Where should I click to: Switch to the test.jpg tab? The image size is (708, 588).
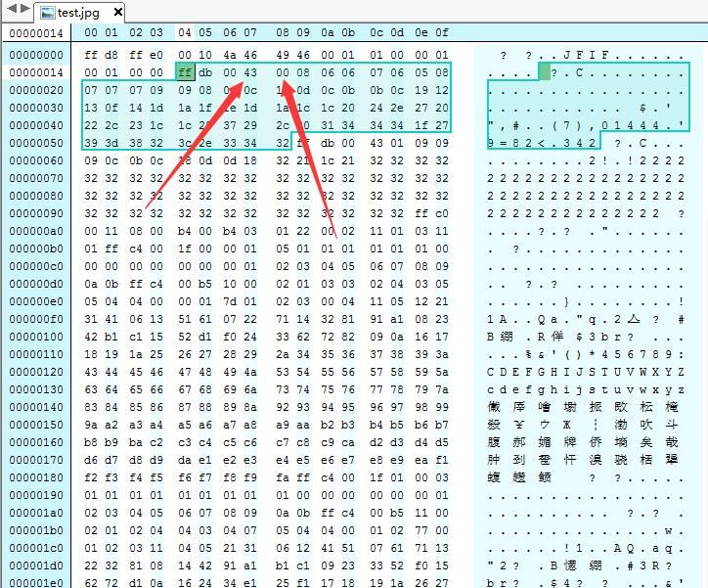[78, 12]
